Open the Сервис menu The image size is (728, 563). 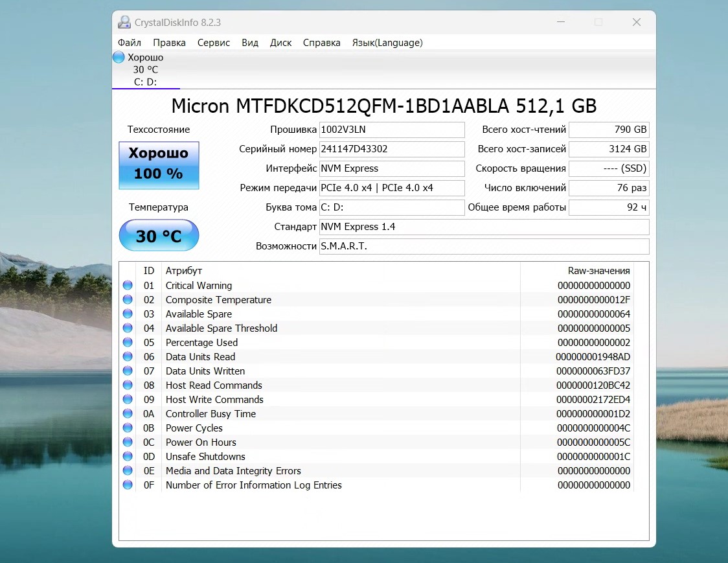[x=214, y=43]
